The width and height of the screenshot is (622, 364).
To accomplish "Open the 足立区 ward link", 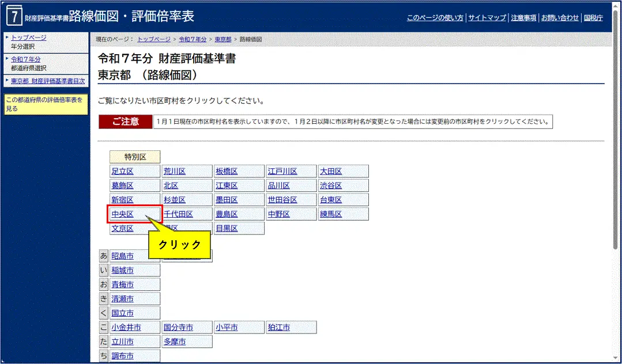I will tap(122, 170).
